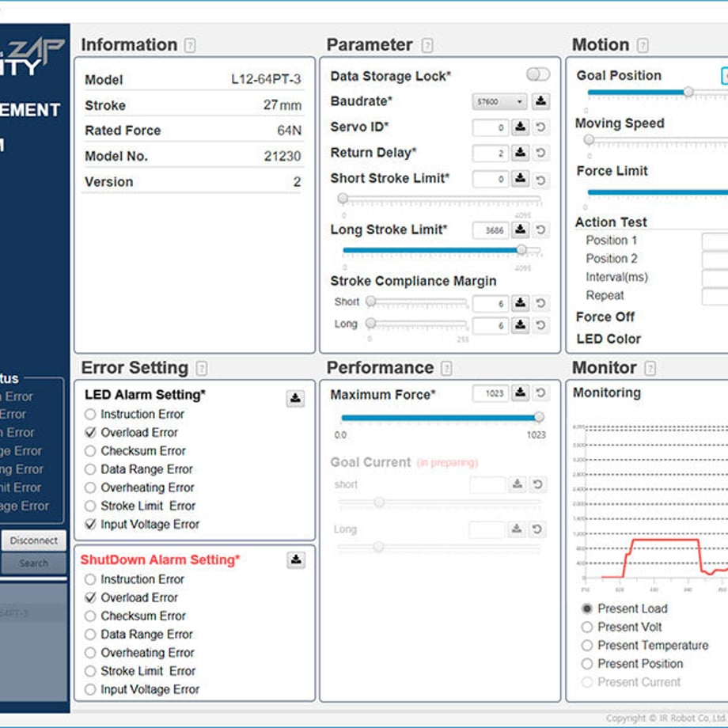Reset the Return Delay value
The image size is (728, 728).
tap(540, 152)
